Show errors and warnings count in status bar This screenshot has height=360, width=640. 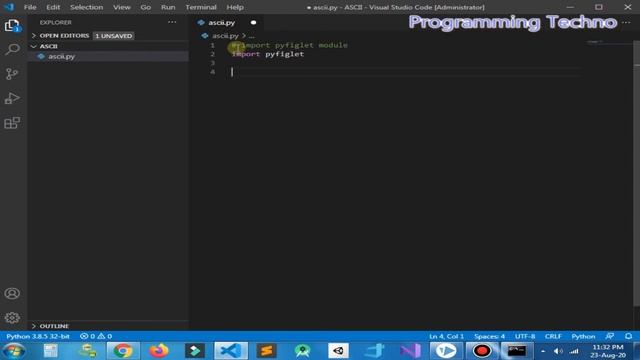click(96, 336)
